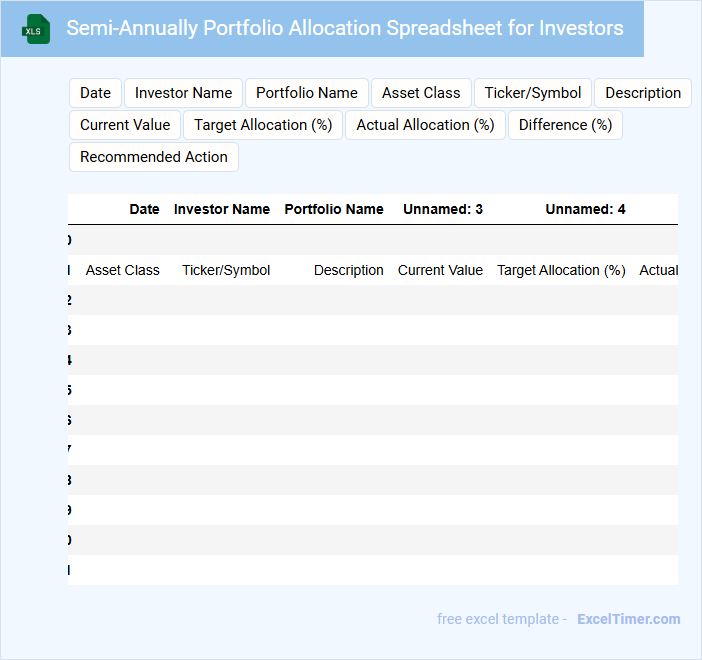Click the Difference (%) tag
702x660 pixels.
point(565,125)
